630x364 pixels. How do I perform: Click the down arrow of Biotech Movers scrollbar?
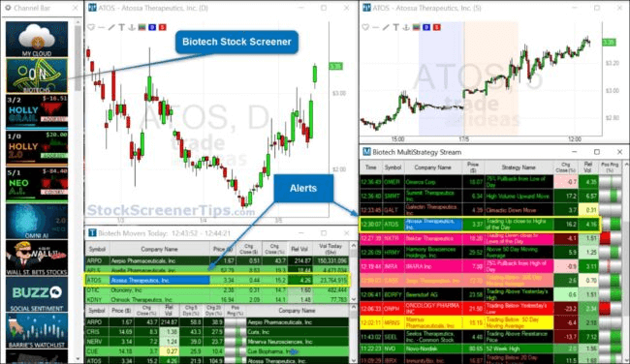[x=354, y=299]
